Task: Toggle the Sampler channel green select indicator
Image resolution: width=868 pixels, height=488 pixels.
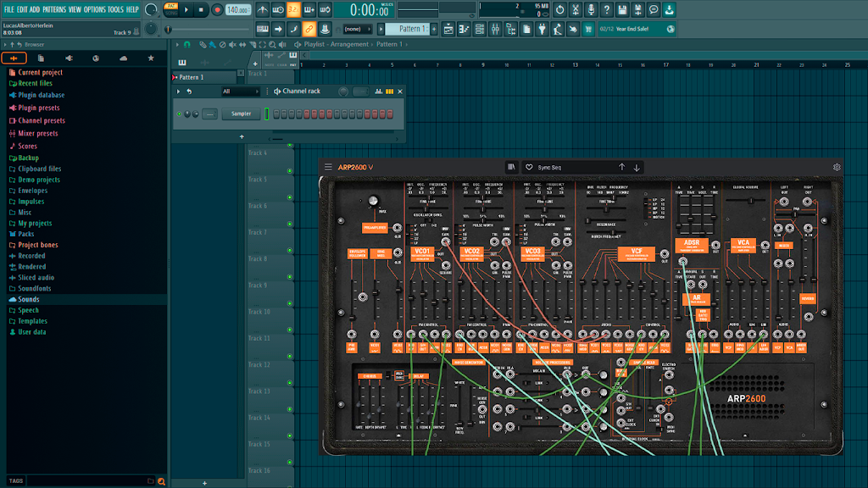Action: coord(267,114)
